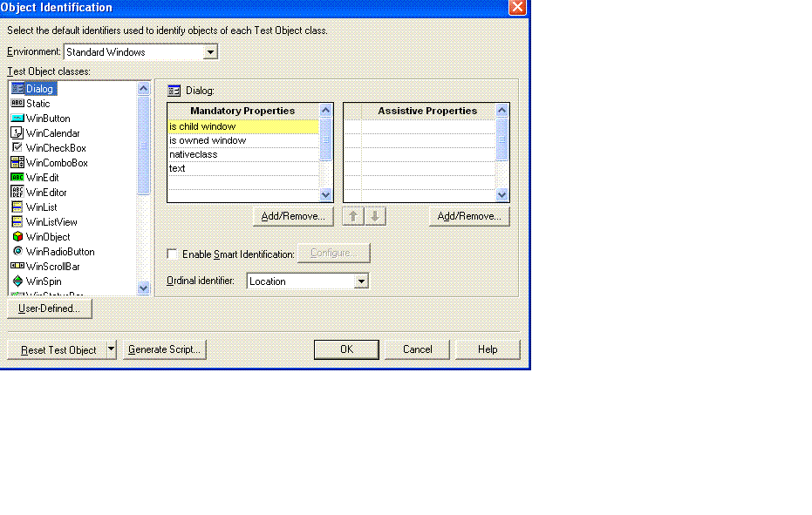
Task: Click scroll-down arrow in Mandatory Properties
Action: [325, 194]
